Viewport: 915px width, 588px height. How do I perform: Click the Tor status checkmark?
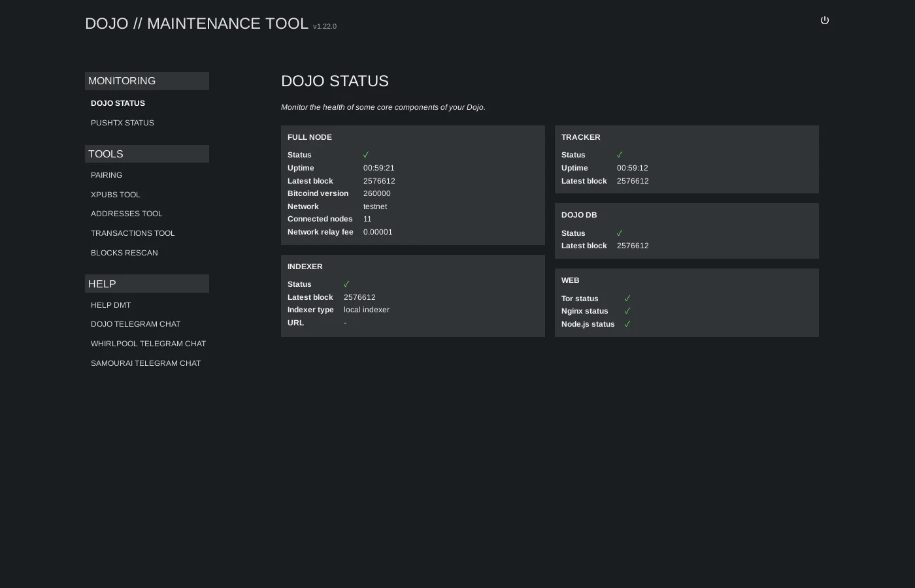pos(627,299)
